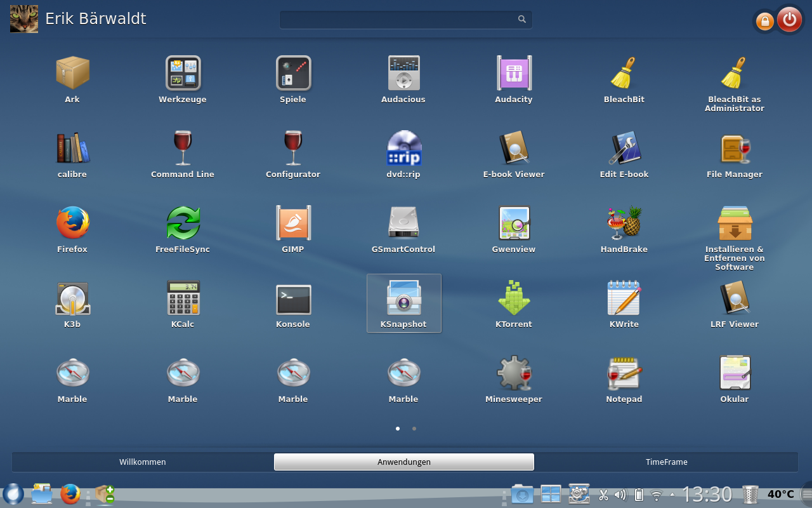812x508 pixels.
Task: Open the window-grid taskbar icon
Action: pos(551,494)
